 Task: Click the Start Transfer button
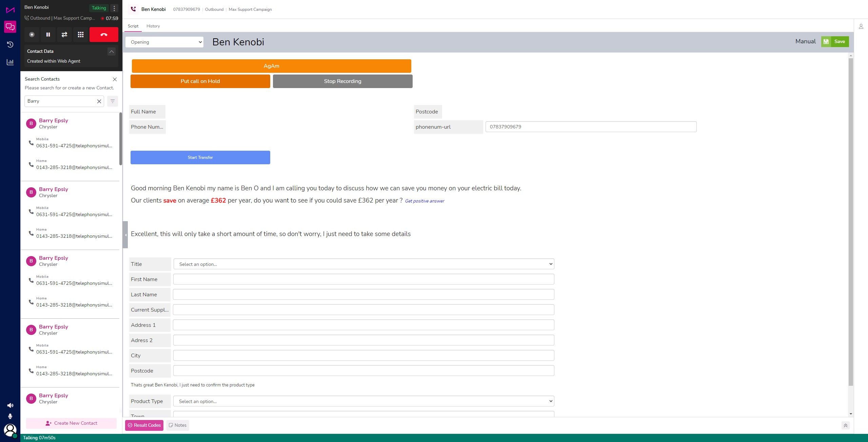pos(200,157)
